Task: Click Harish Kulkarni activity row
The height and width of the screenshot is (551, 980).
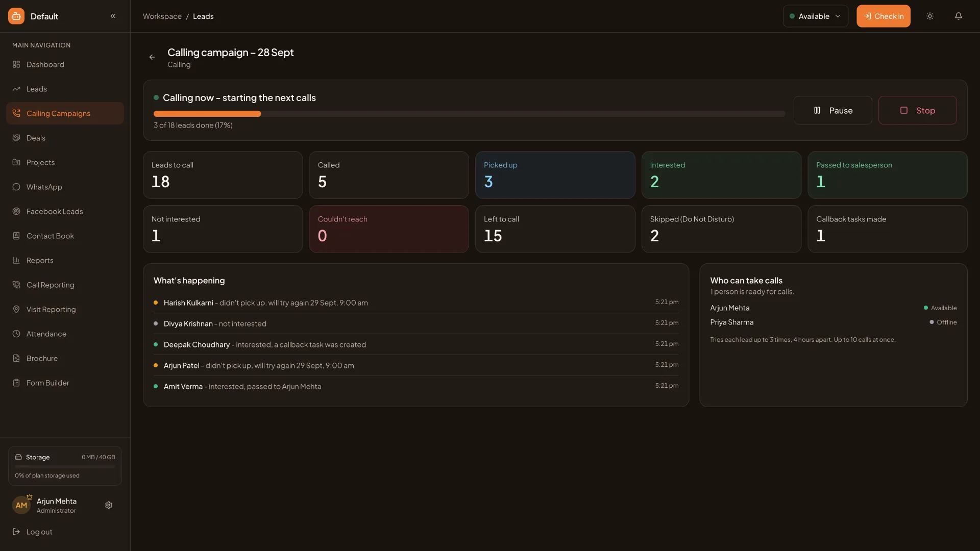Action: click(x=416, y=303)
